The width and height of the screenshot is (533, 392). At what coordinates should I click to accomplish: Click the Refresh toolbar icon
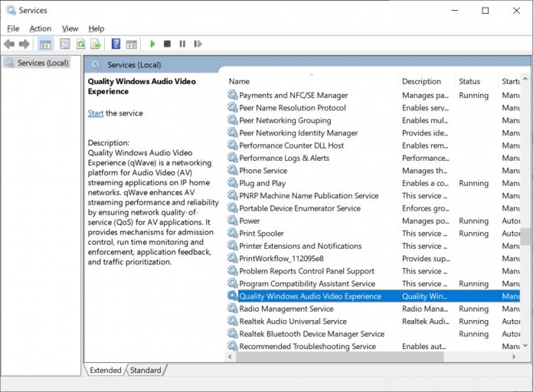[x=80, y=44]
